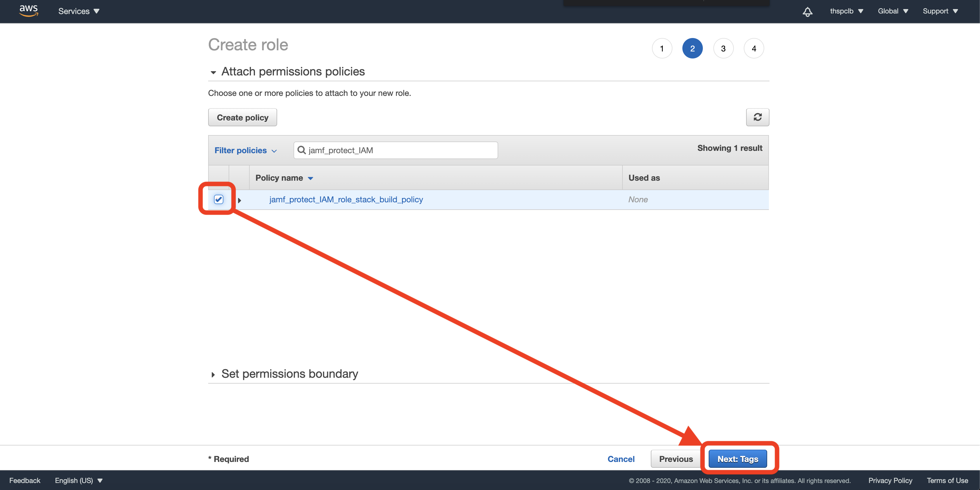The width and height of the screenshot is (980, 490).
Task: Click the None value in Used as
Action: point(638,199)
